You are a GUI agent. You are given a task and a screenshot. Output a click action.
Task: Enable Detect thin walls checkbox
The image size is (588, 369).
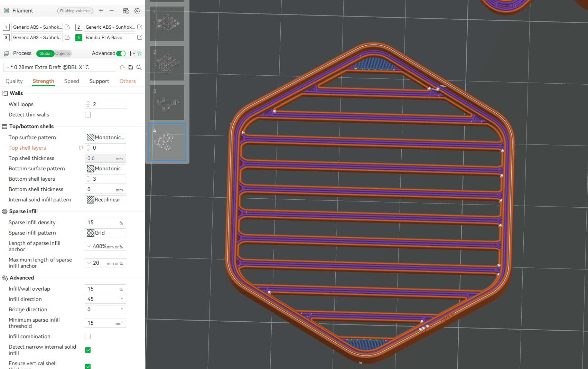point(88,115)
